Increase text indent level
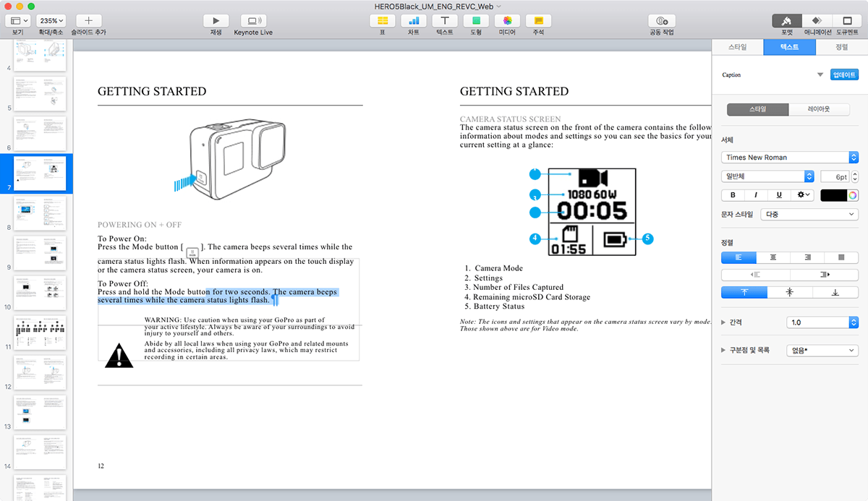The height and width of the screenshot is (501, 868). (x=824, y=275)
